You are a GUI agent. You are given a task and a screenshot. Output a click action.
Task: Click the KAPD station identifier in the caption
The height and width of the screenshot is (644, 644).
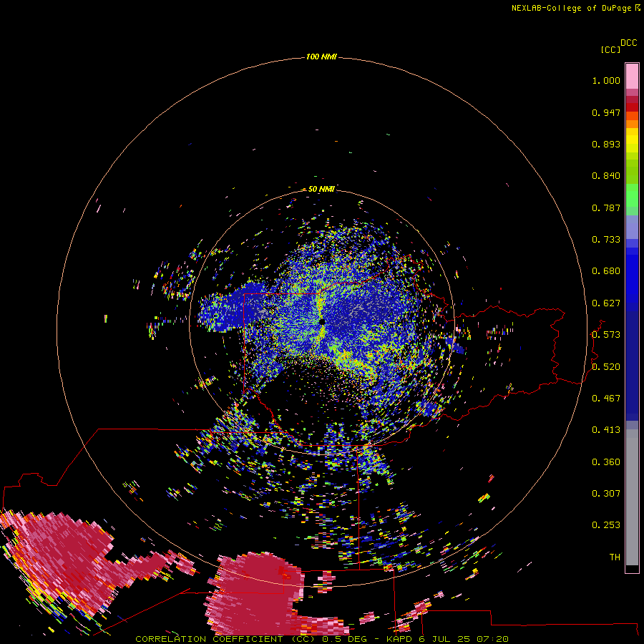(399, 639)
